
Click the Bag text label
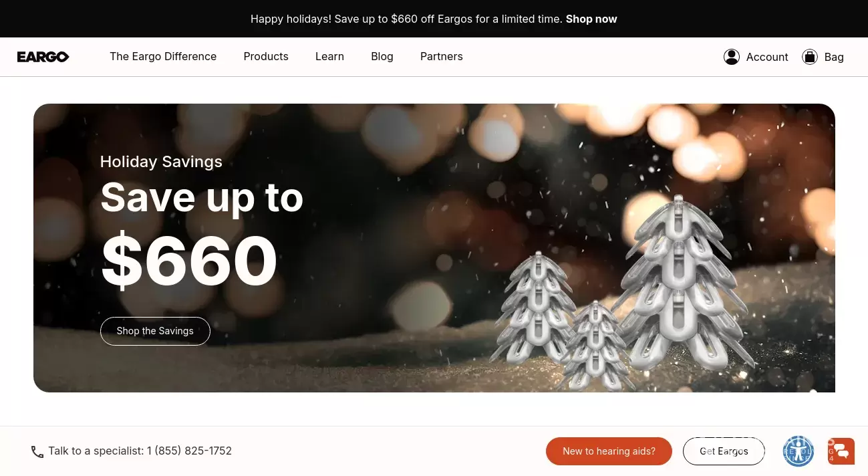[x=834, y=57]
